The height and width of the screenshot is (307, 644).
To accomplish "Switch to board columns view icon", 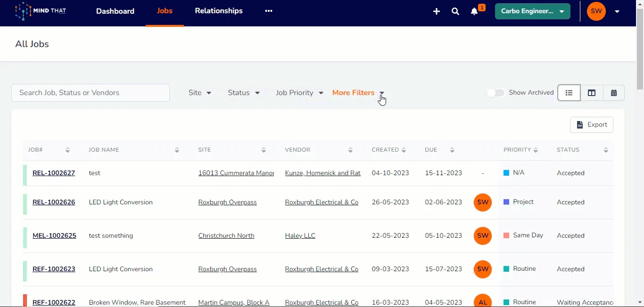I will (592, 93).
